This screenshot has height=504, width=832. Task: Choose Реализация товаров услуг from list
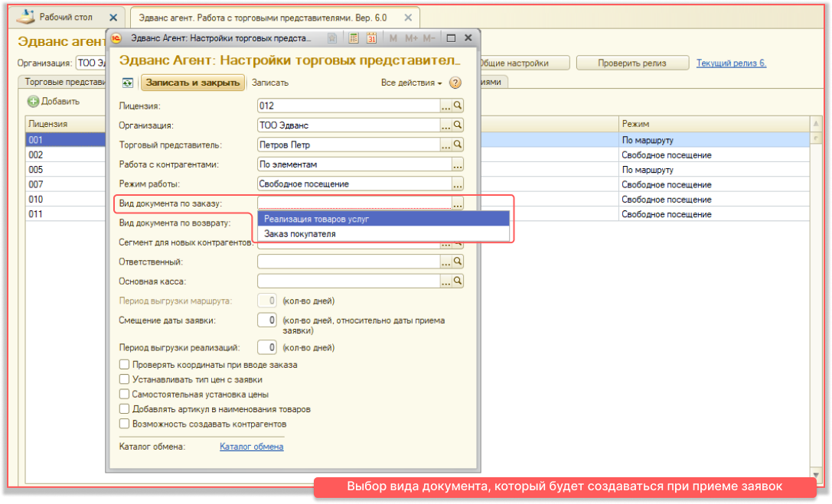383,219
